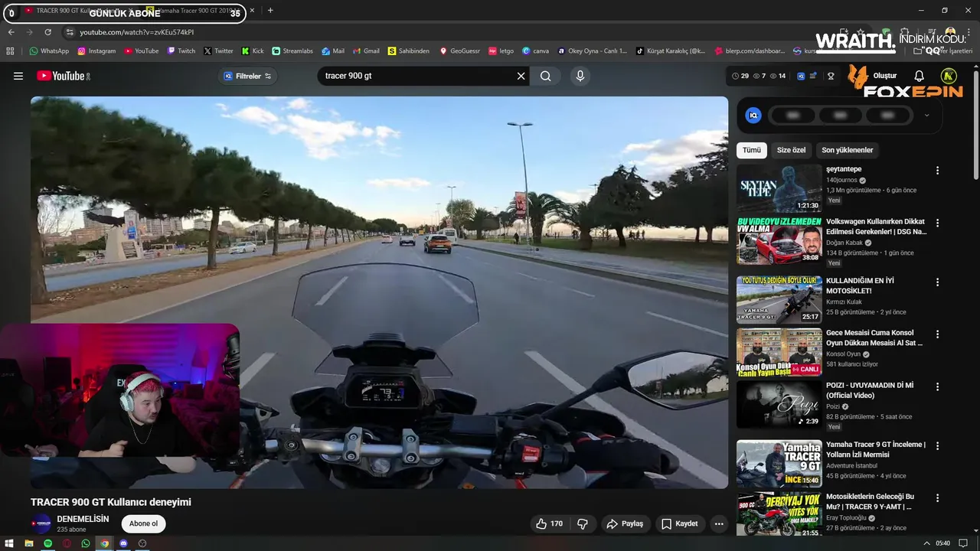The image size is (980, 551).
Task: Go to the YouTube home logo
Action: point(63,76)
